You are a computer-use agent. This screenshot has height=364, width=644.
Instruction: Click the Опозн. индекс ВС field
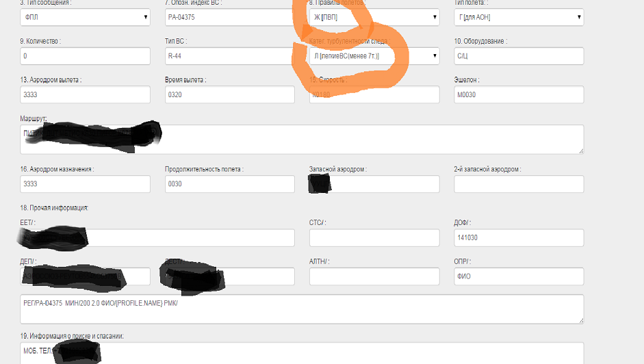229,17
